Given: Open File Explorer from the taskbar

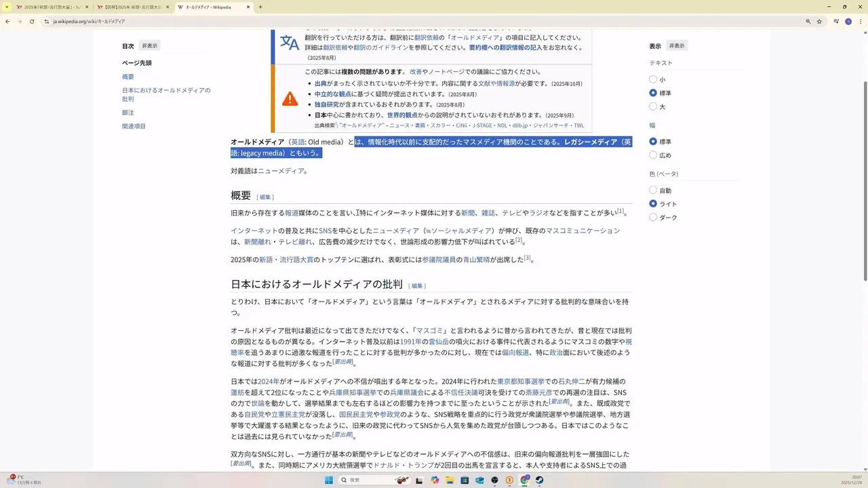Looking at the screenshot, I should 450,480.
